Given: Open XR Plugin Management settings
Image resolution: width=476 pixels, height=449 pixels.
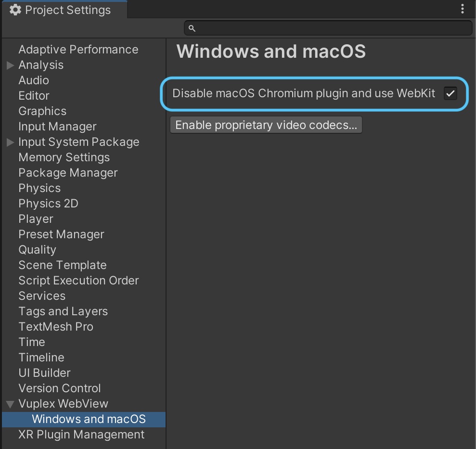Looking at the screenshot, I should tap(81, 435).
